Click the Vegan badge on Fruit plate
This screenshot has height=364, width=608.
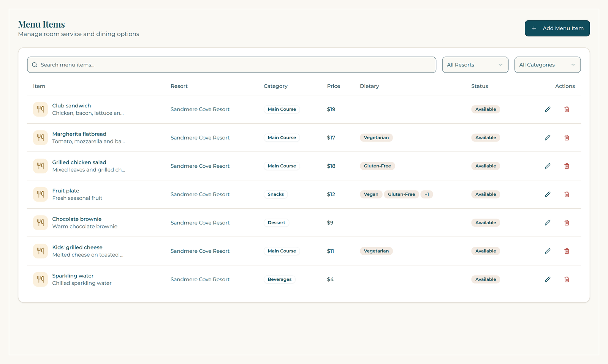click(371, 194)
